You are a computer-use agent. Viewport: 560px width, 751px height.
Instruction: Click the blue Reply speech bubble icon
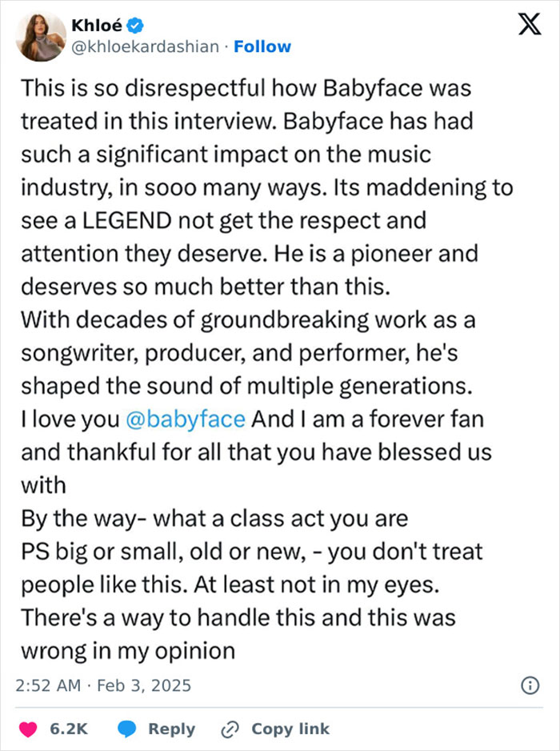point(126,729)
